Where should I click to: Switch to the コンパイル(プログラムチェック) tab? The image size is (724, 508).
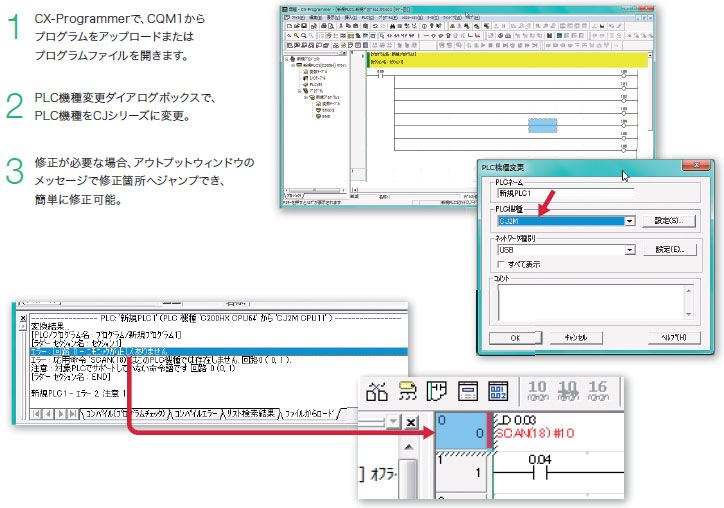[x=124, y=413]
